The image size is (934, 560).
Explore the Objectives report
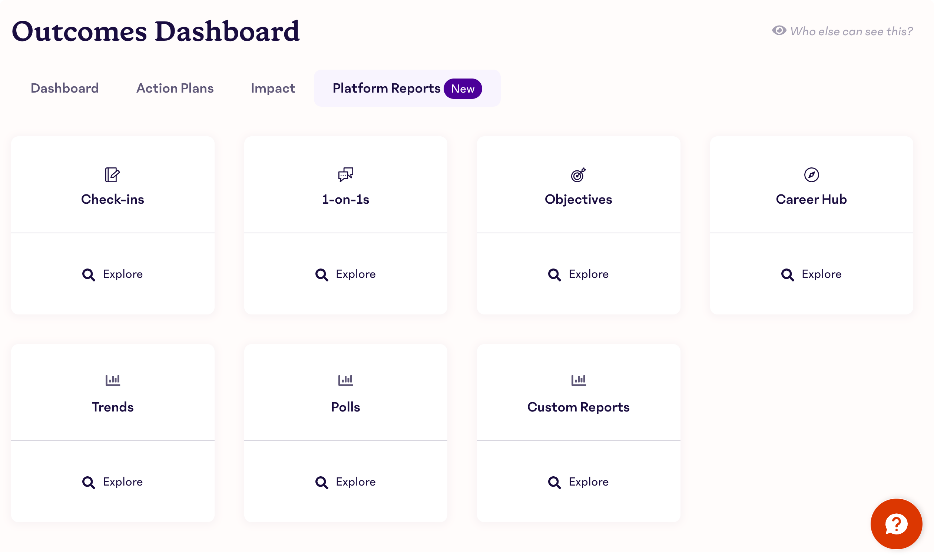579,273
